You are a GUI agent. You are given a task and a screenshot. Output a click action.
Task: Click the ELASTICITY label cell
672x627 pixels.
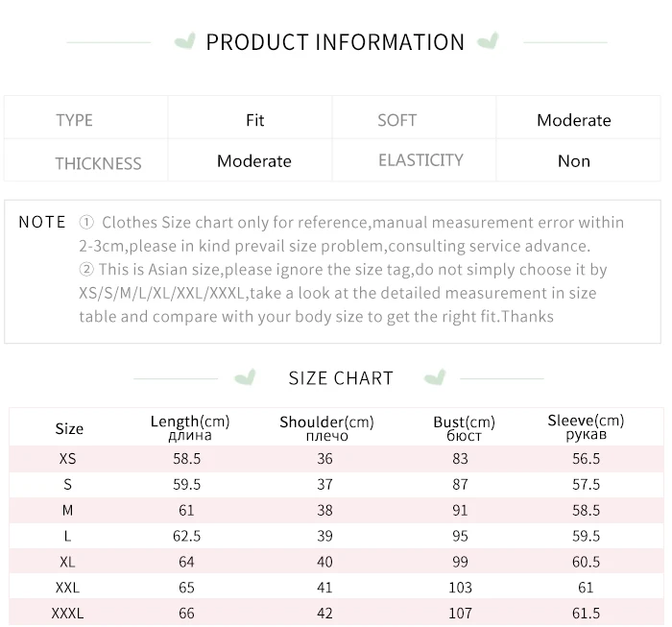tap(420, 160)
